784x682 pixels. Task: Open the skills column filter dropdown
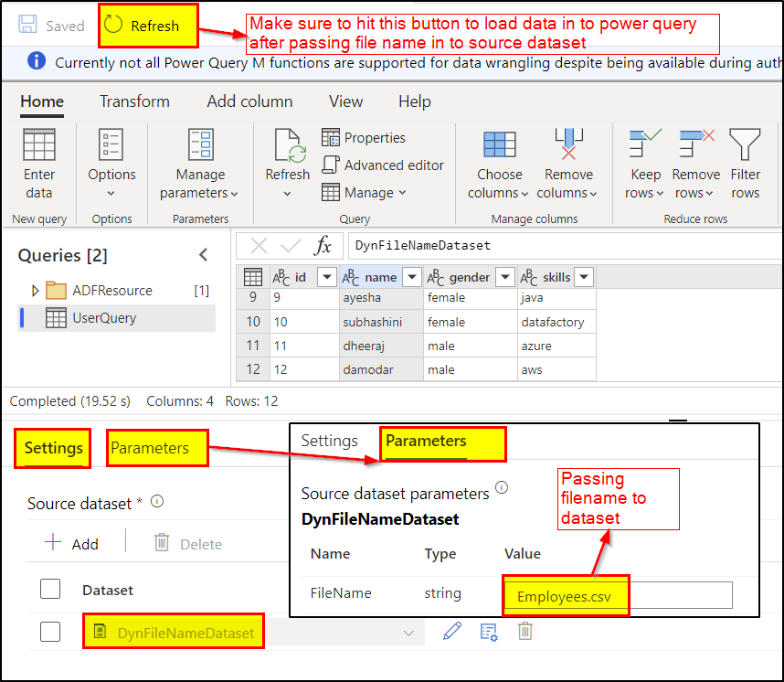point(584,277)
